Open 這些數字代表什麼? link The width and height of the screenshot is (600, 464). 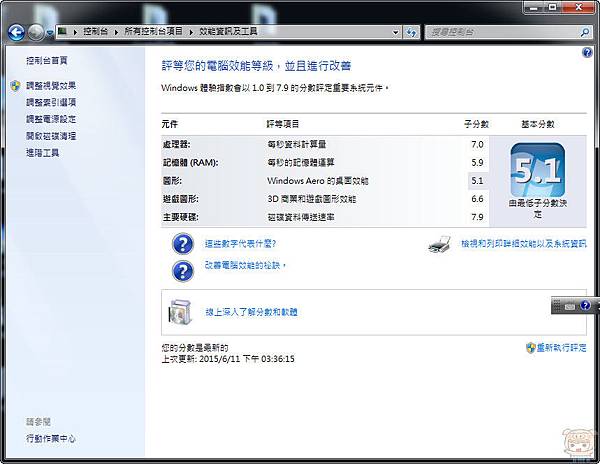coord(240,244)
